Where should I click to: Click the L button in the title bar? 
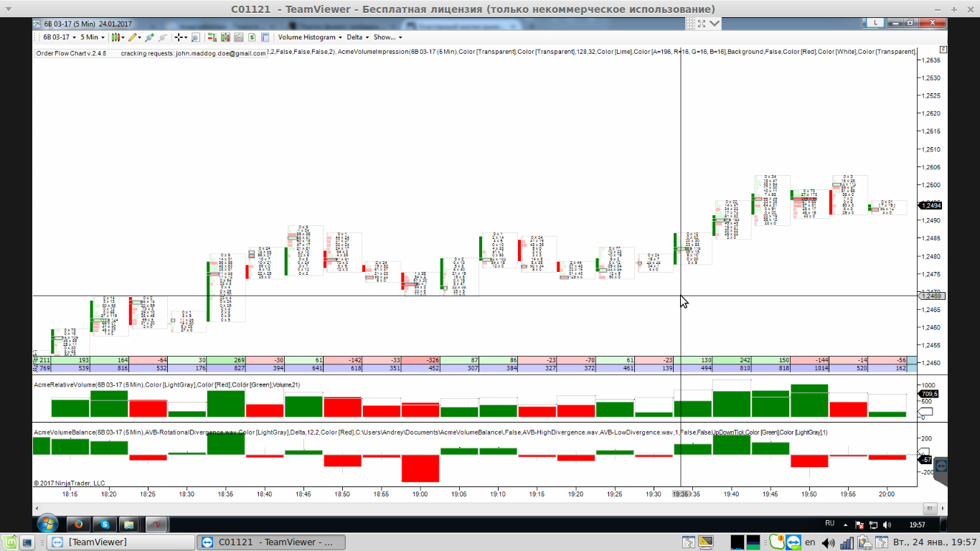coord(875,23)
